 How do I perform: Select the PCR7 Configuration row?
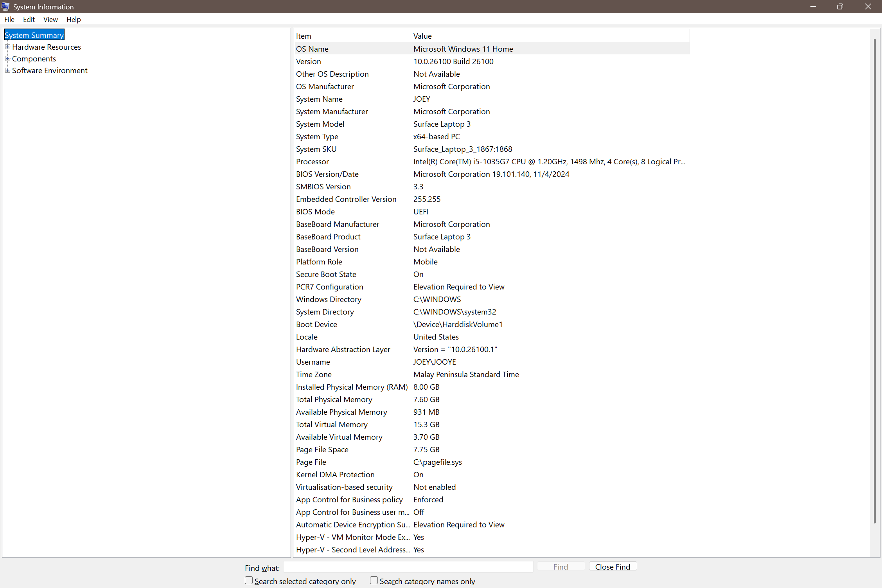492,287
